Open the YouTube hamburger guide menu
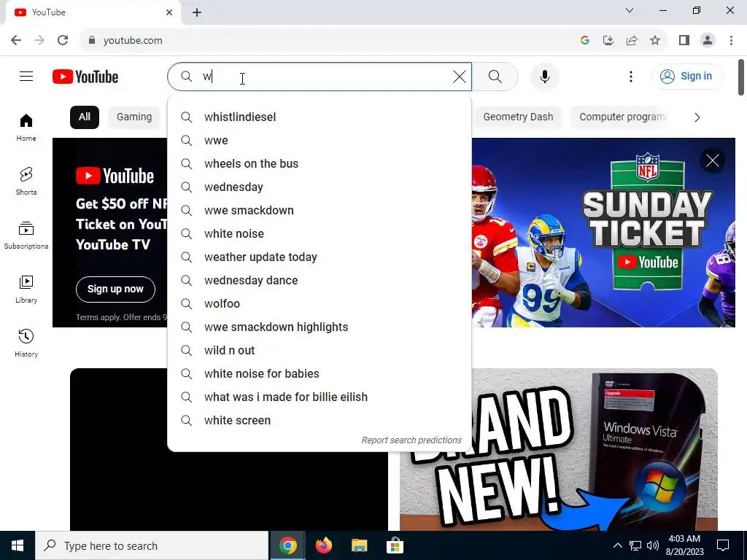Image resolution: width=747 pixels, height=560 pixels. tap(26, 76)
